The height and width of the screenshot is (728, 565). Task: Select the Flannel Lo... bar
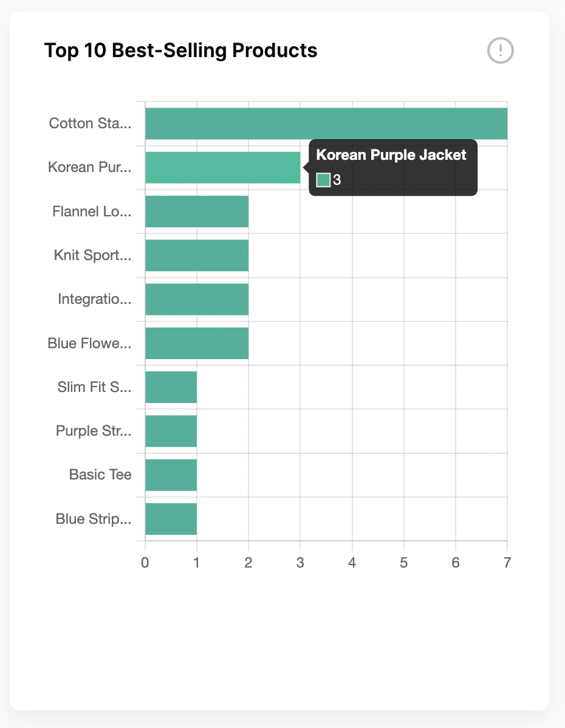tap(197, 211)
